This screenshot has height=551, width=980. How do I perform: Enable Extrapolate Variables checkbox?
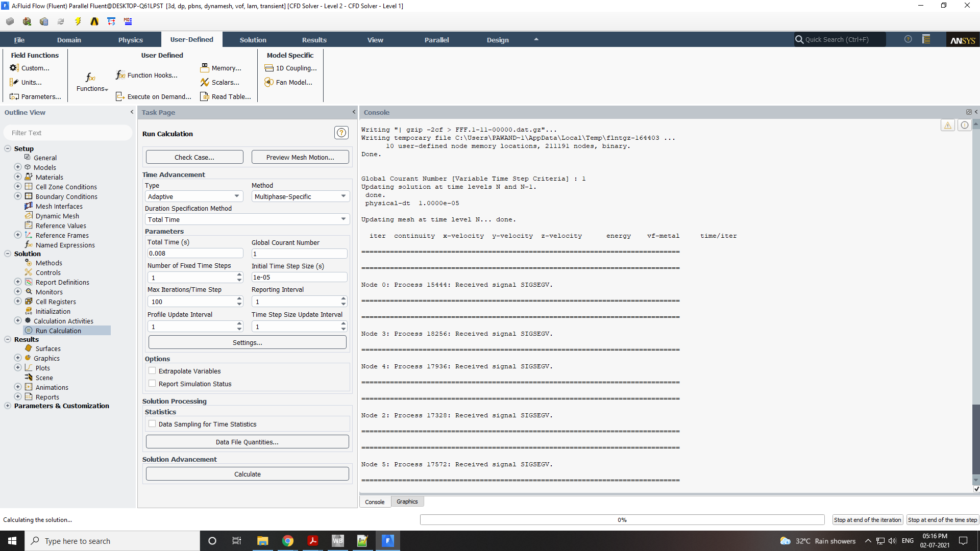(152, 371)
